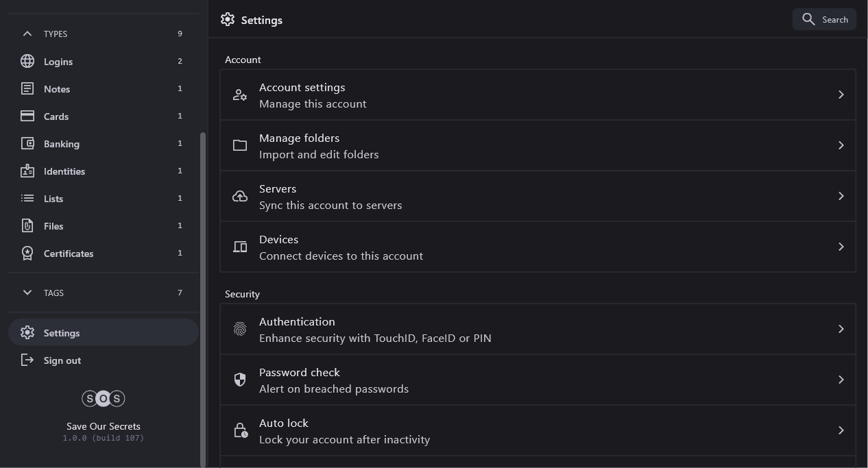868x468 pixels.
Task: Click the Notes document icon
Action: point(27,88)
